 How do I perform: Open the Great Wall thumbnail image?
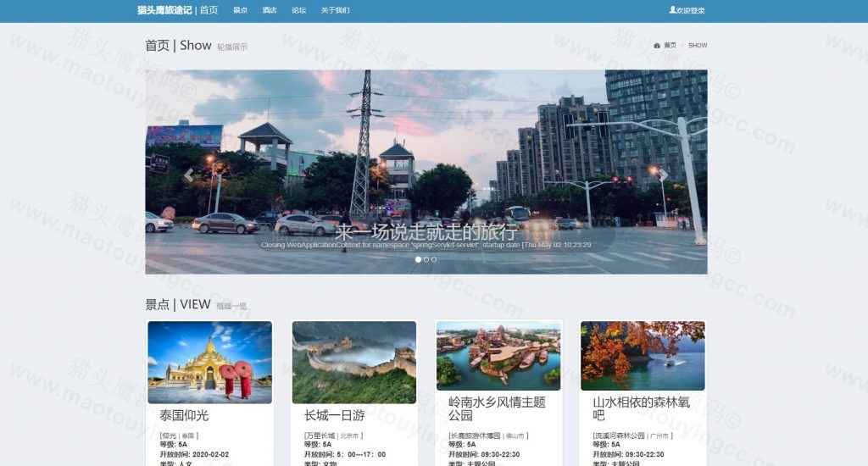coord(354,363)
